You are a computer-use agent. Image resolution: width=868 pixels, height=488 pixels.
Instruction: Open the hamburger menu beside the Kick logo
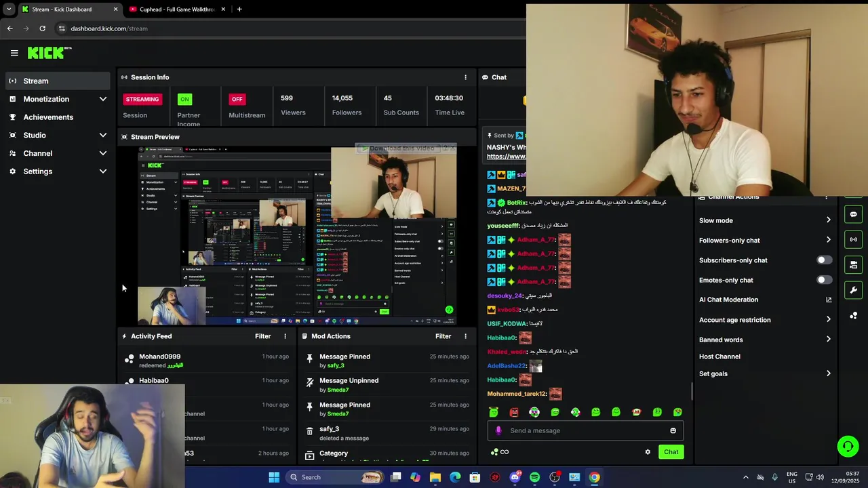[14, 53]
